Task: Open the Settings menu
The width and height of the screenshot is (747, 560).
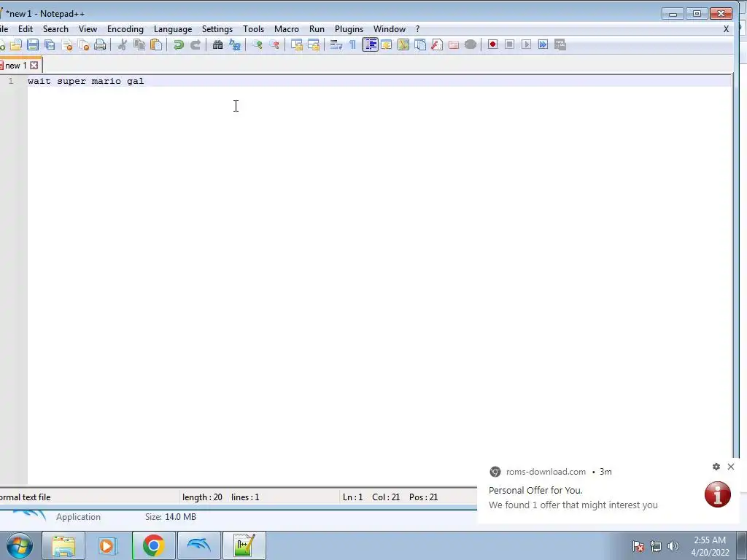Action: point(217,29)
